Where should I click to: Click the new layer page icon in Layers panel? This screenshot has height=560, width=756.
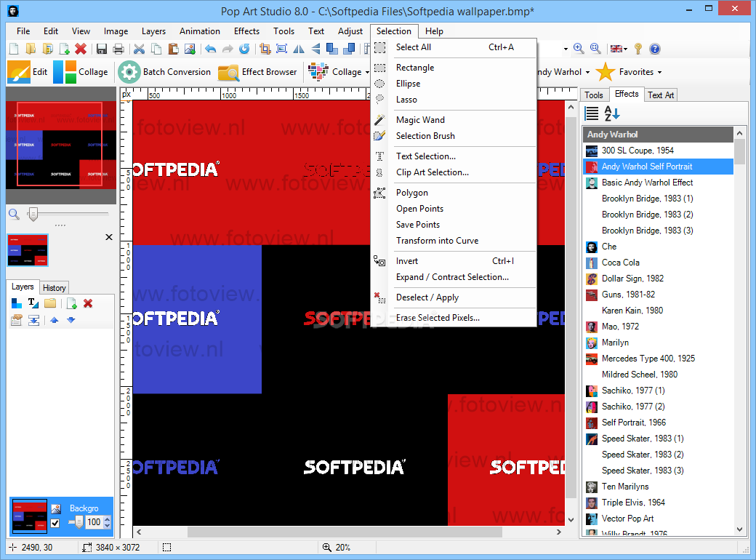(71, 303)
